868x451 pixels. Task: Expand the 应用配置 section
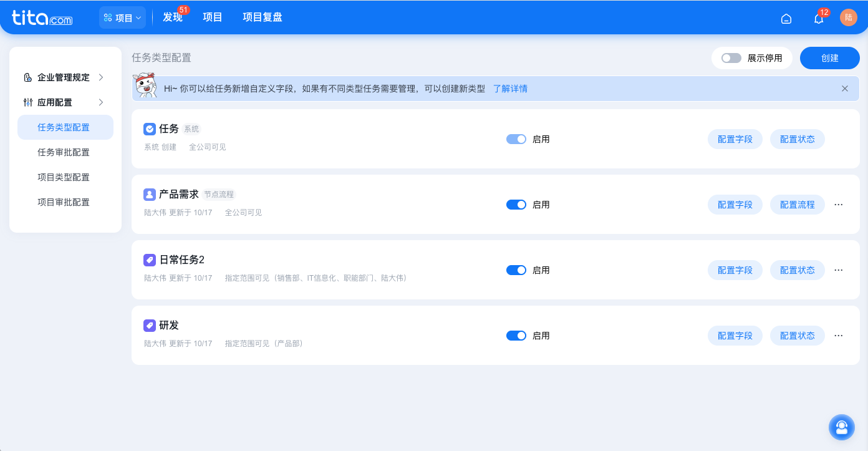(x=62, y=102)
